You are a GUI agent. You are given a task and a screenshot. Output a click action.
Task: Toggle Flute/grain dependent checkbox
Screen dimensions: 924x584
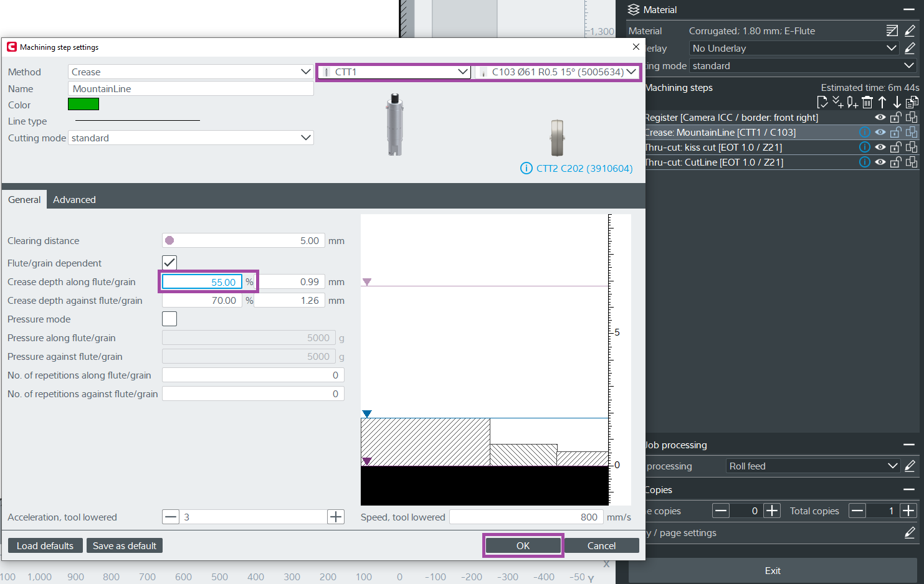tap(169, 263)
